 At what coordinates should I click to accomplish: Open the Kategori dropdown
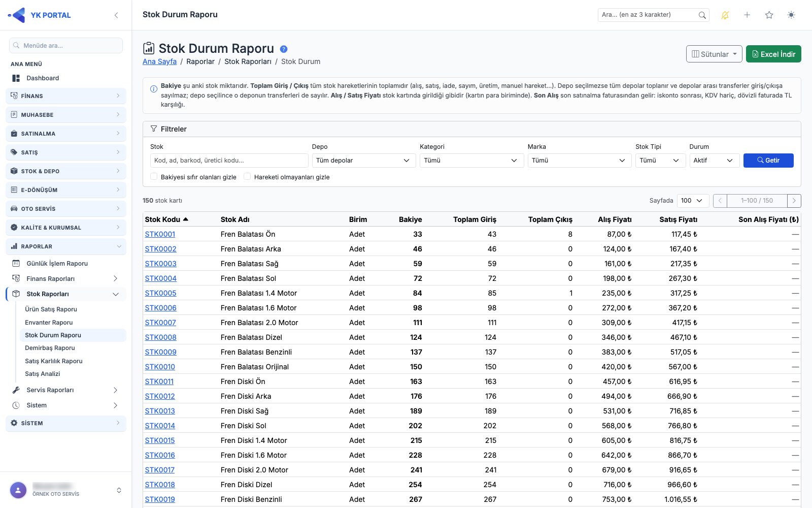[471, 161]
